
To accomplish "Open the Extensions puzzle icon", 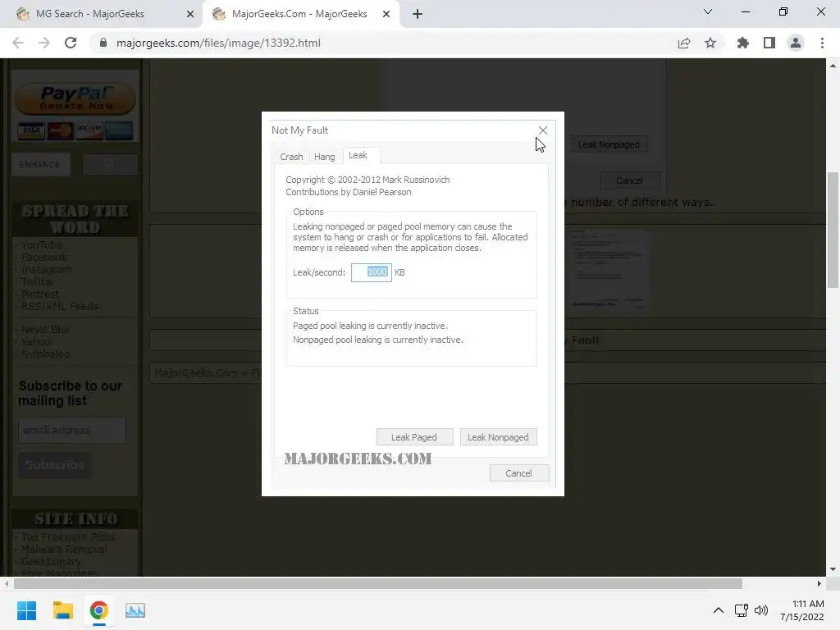I will click(x=742, y=43).
